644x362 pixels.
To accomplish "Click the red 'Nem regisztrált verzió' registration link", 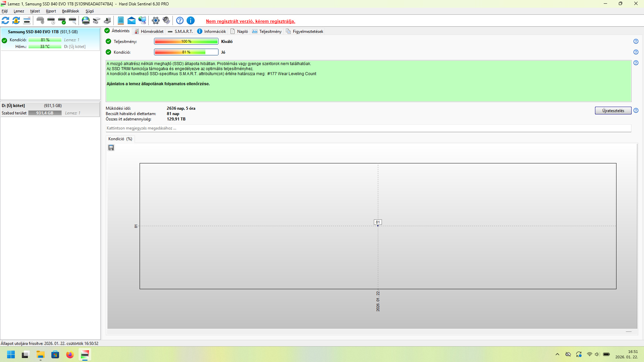I will [x=251, y=21].
